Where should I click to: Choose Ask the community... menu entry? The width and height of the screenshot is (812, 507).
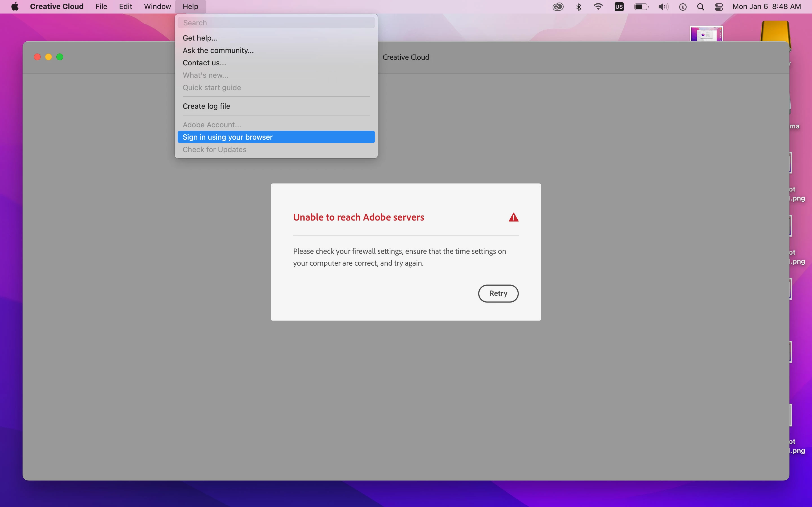pyautogui.click(x=218, y=50)
